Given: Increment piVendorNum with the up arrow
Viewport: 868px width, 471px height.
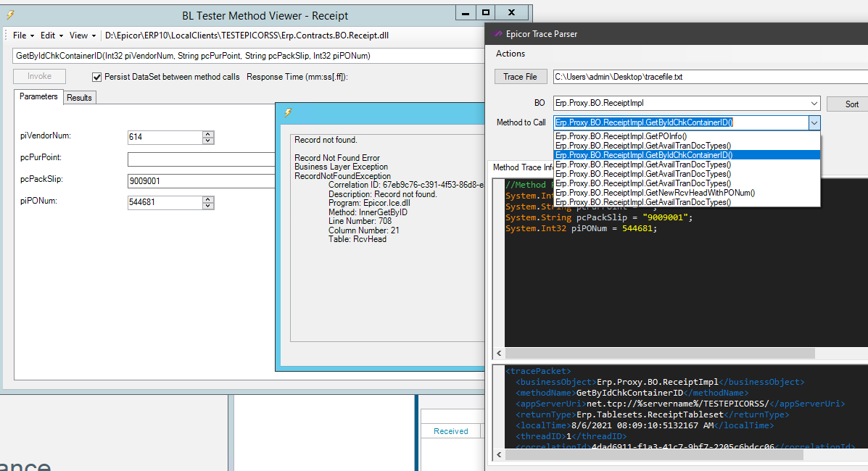Looking at the screenshot, I should (x=208, y=133).
